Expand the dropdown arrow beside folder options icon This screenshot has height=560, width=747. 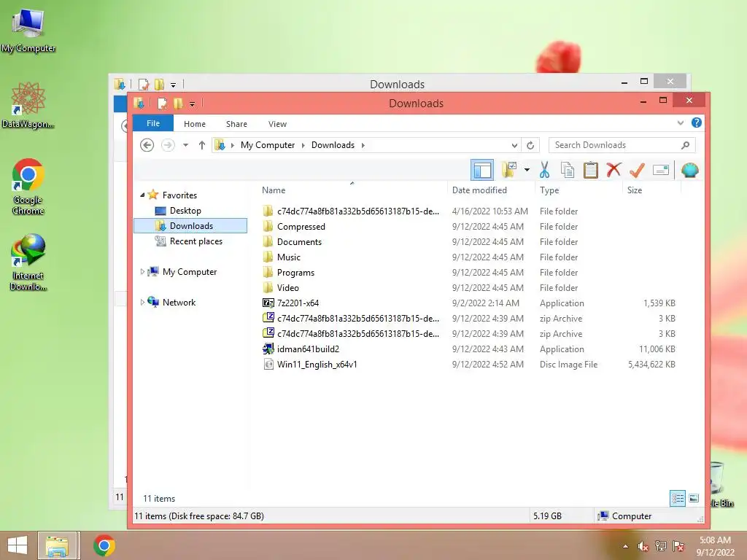pos(527,169)
